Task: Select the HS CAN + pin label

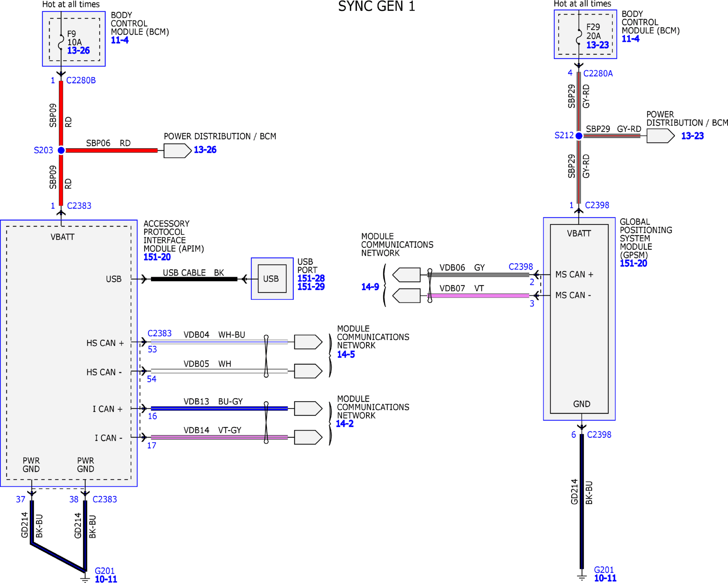Action: pyautogui.click(x=105, y=343)
